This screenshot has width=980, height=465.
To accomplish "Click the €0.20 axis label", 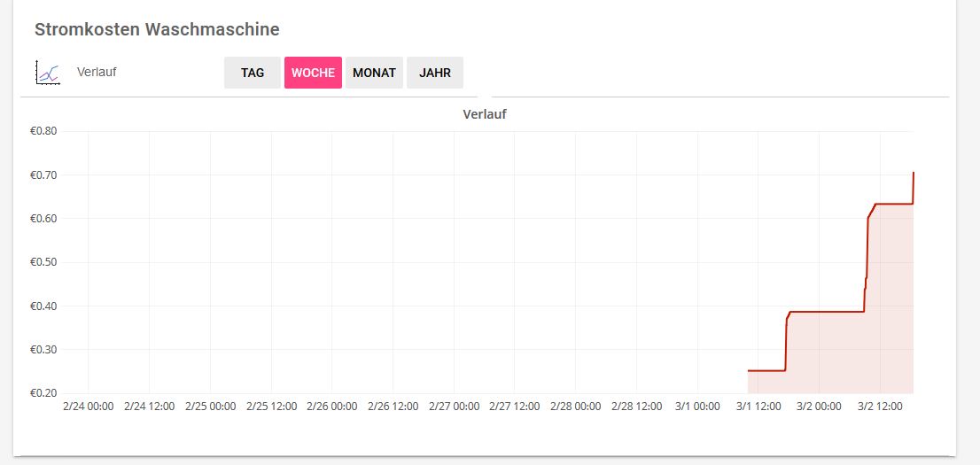I will click(43, 393).
